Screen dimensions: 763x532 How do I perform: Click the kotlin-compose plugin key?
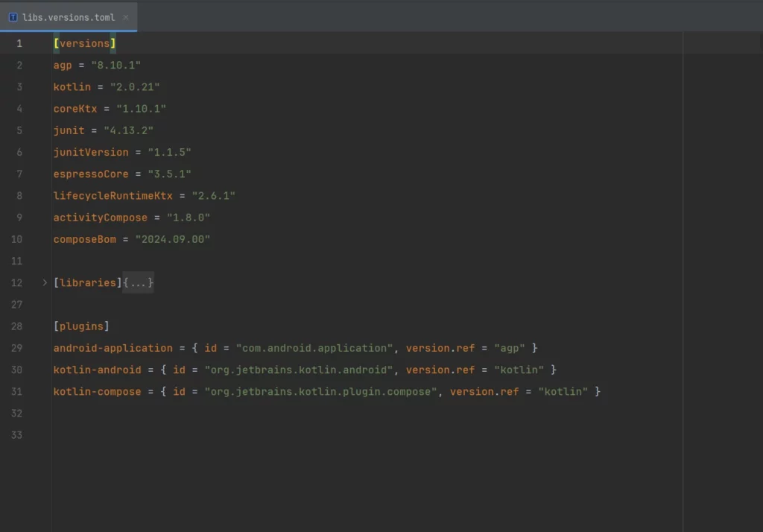click(x=97, y=391)
